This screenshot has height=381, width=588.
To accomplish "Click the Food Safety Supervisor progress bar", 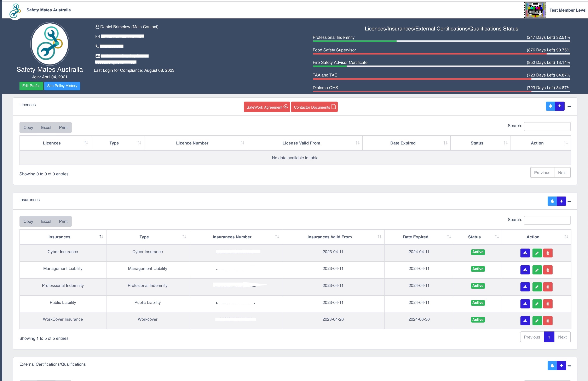I will pyautogui.click(x=441, y=54).
